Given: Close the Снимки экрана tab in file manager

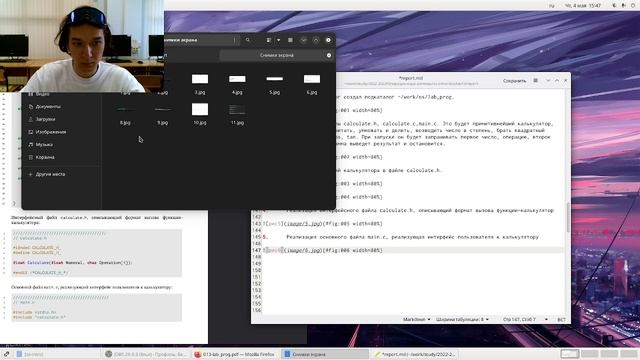Looking at the screenshot, I should point(329,55).
